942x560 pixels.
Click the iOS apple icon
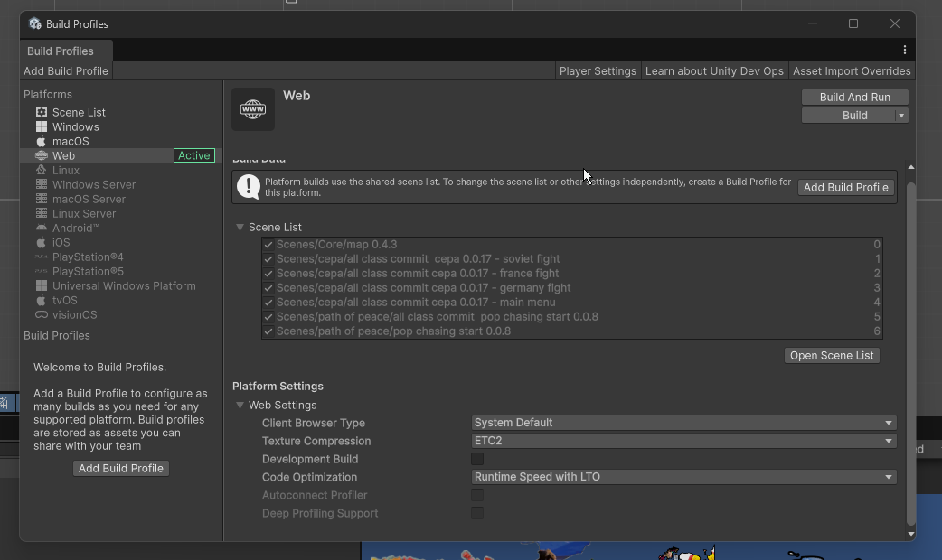[42, 242]
